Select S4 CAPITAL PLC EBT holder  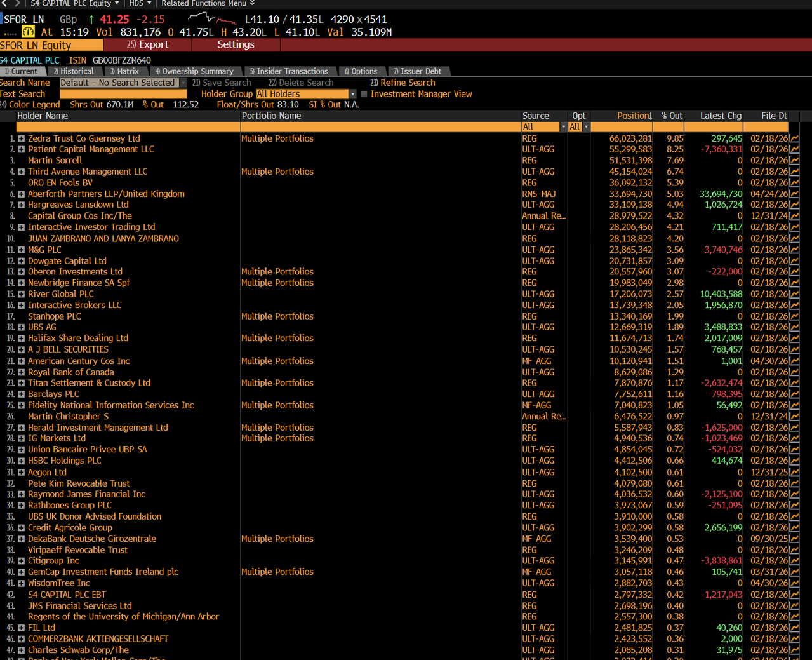[x=67, y=595]
